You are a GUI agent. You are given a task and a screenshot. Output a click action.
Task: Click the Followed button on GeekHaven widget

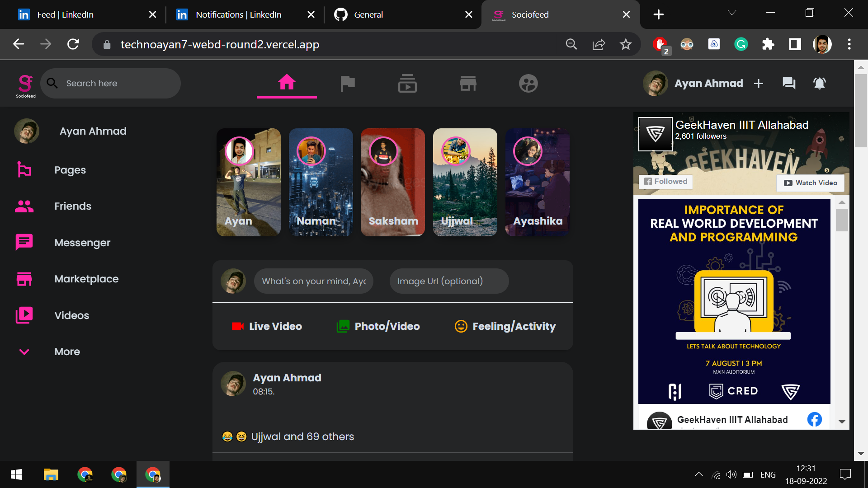(665, 182)
